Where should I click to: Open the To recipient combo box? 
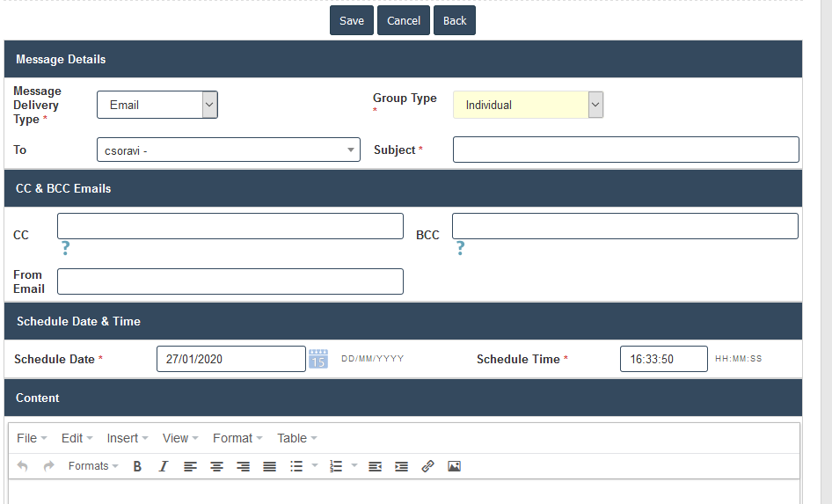click(228, 150)
